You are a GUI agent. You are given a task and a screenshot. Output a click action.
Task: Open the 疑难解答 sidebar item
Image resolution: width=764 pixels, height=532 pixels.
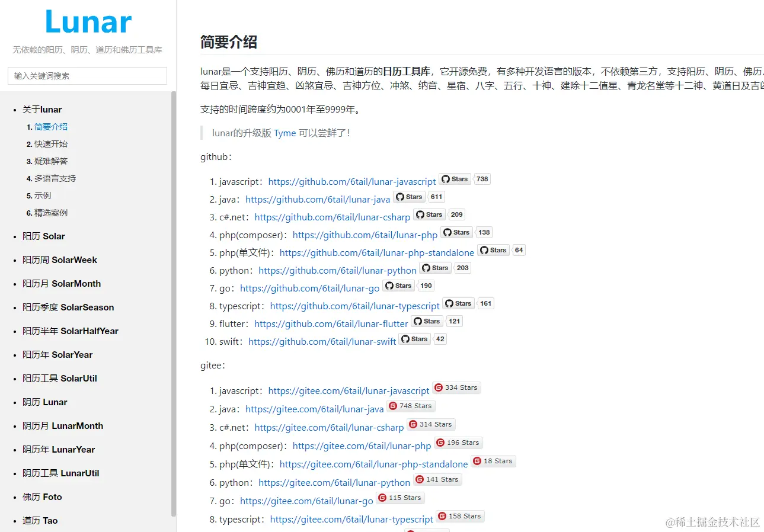click(51, 161)
